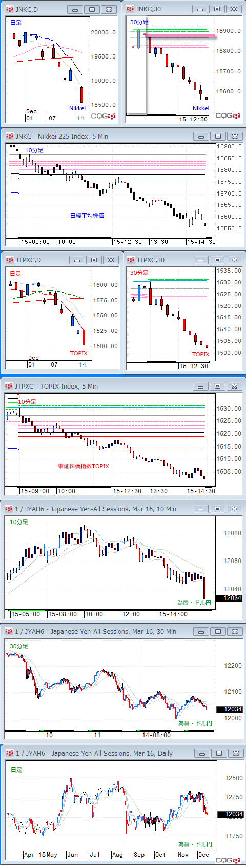Click the '日経平均株価' label in Nikkei 5 Min chart
The width and height of the screenshot is (246, 868).
click(x=87, y=216)
